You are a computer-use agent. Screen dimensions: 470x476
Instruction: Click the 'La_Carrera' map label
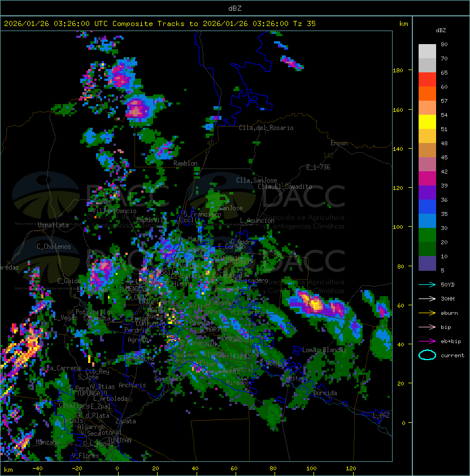pos(63,368)
